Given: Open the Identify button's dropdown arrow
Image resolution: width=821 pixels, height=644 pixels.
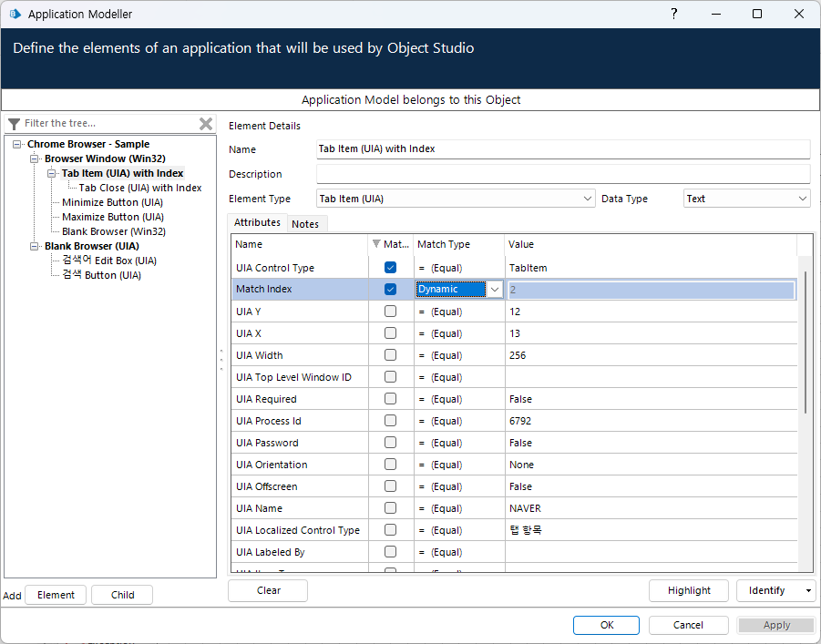Looking at the screenshot, I should (x=809, y=590).
